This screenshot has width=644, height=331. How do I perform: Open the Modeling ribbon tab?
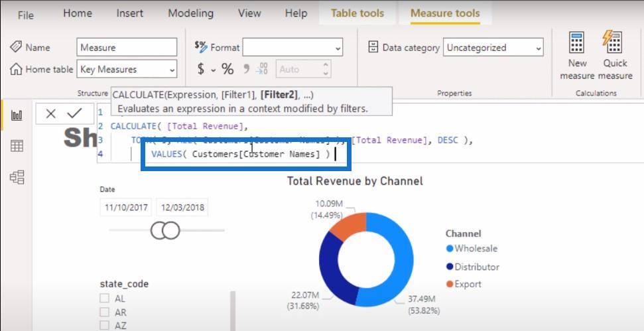coord(190,13)
